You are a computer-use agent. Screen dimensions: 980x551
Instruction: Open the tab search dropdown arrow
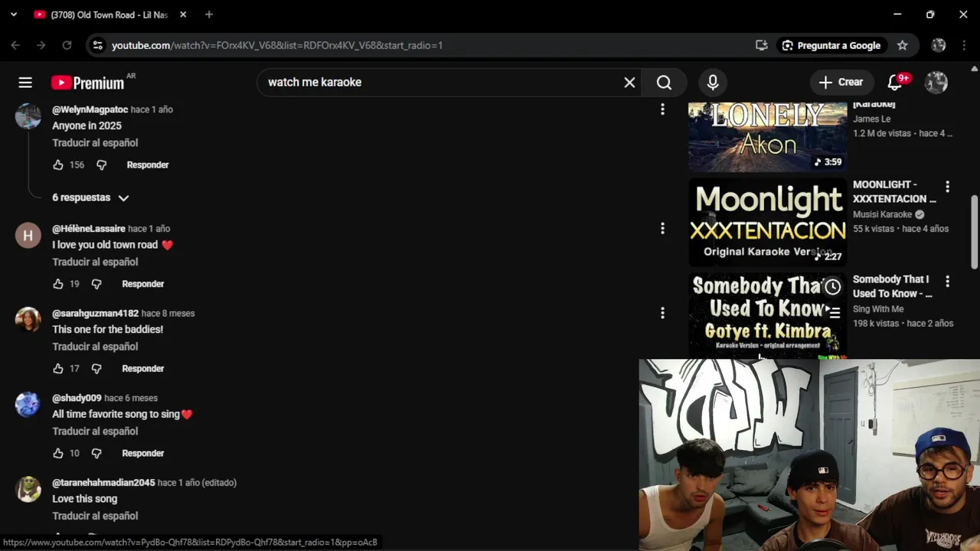pos(14,15)
